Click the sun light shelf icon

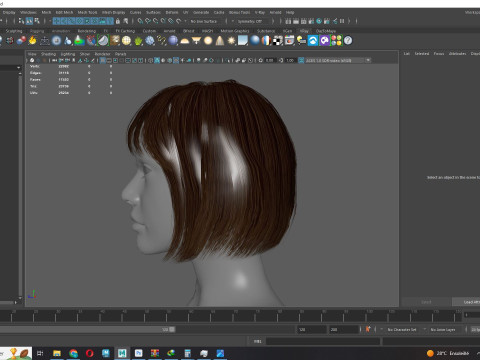(231, 41)
